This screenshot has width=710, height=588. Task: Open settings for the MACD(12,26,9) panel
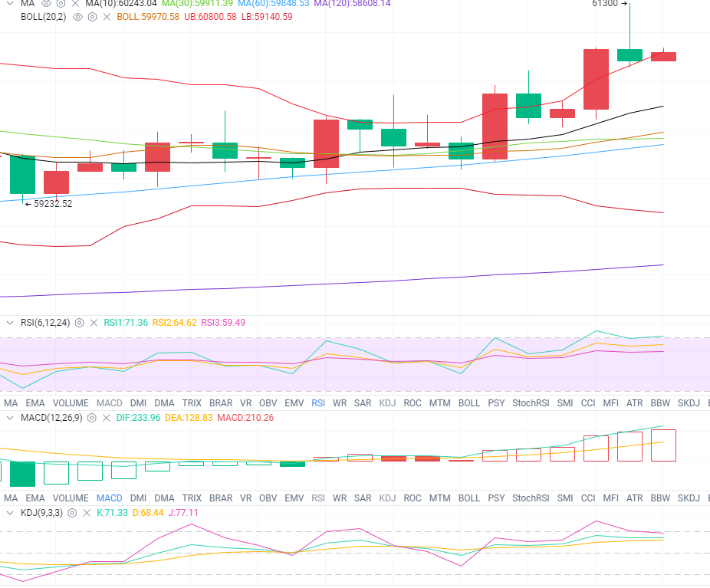(x=91, y=418)
